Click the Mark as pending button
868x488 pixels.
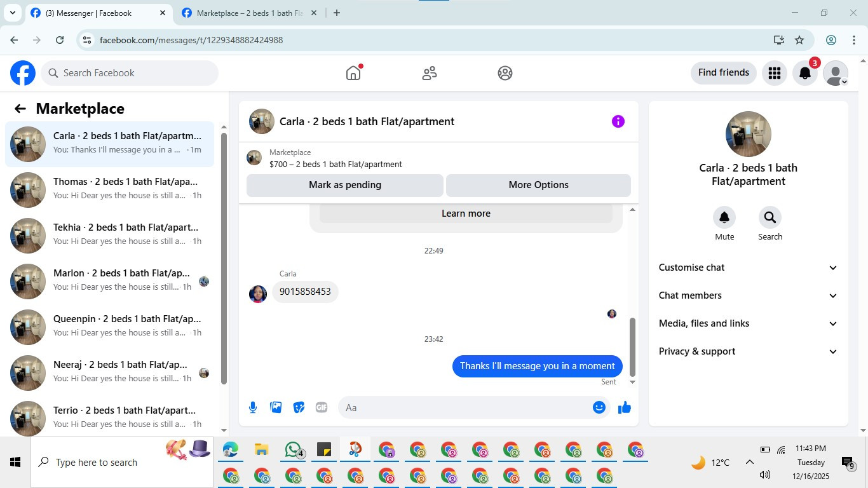point(345,185)
